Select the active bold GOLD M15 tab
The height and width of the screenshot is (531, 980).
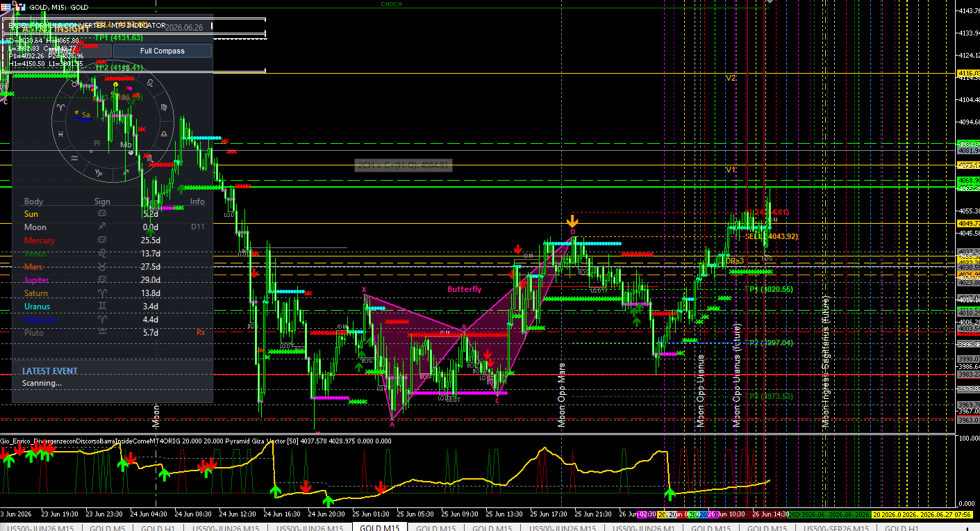[x=379, y=528]
